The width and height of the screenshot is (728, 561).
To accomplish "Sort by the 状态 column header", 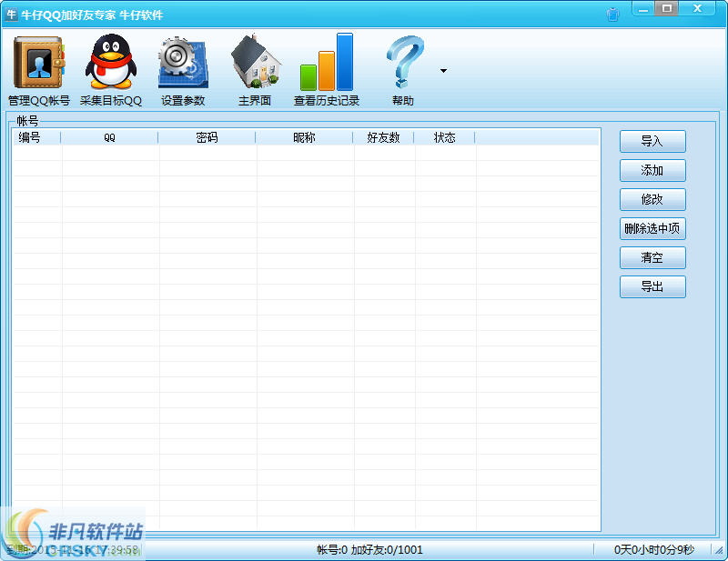I will 444,137.
